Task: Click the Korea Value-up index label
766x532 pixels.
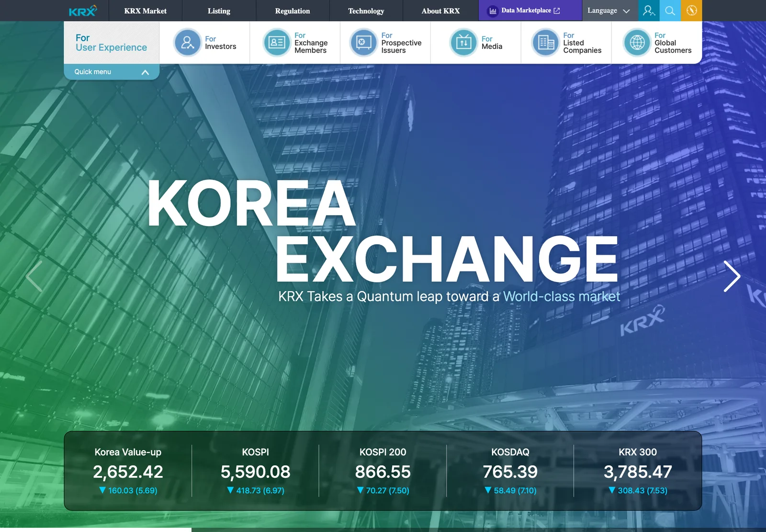Action: coord(128,452)
